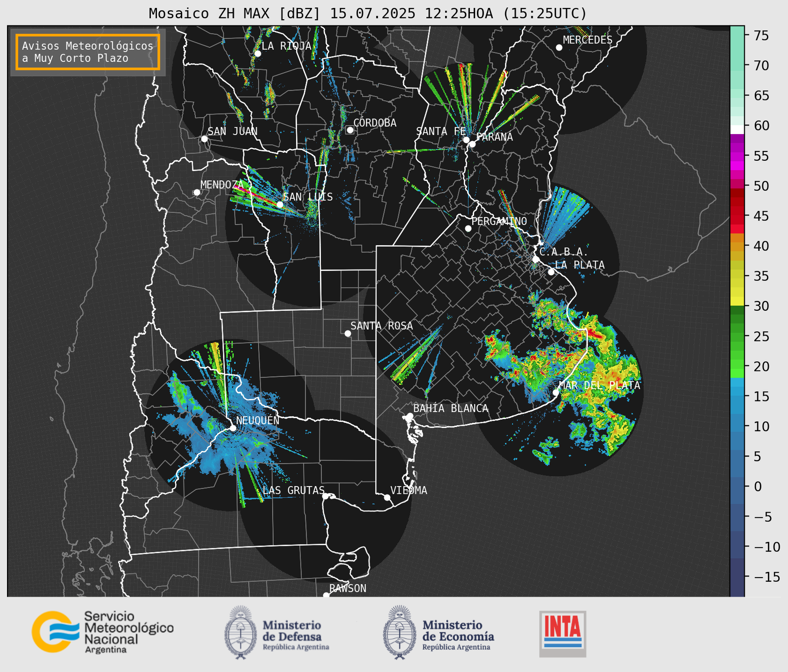
Task: Click the CÓRDOBA city label
Action: pyautogui.click(x=375, y=123)
